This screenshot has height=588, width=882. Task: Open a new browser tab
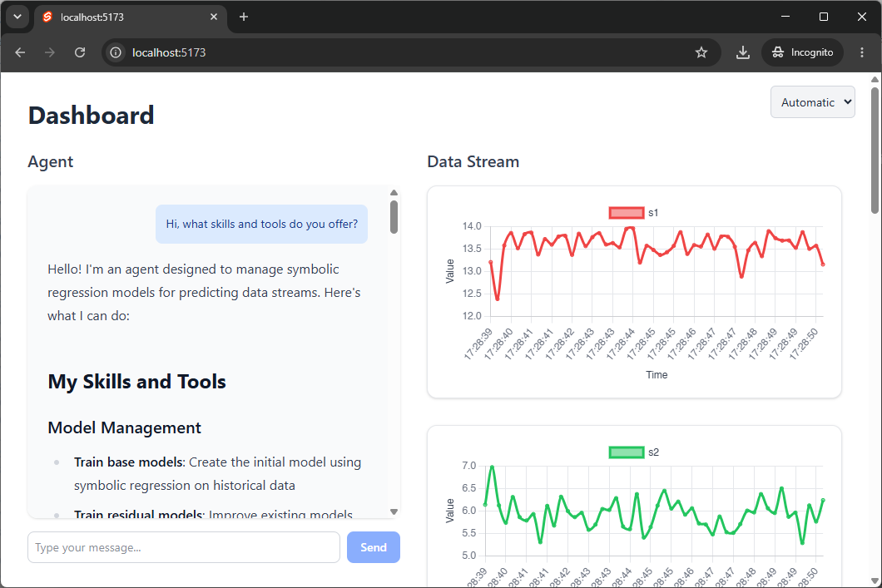coord(244,17)
